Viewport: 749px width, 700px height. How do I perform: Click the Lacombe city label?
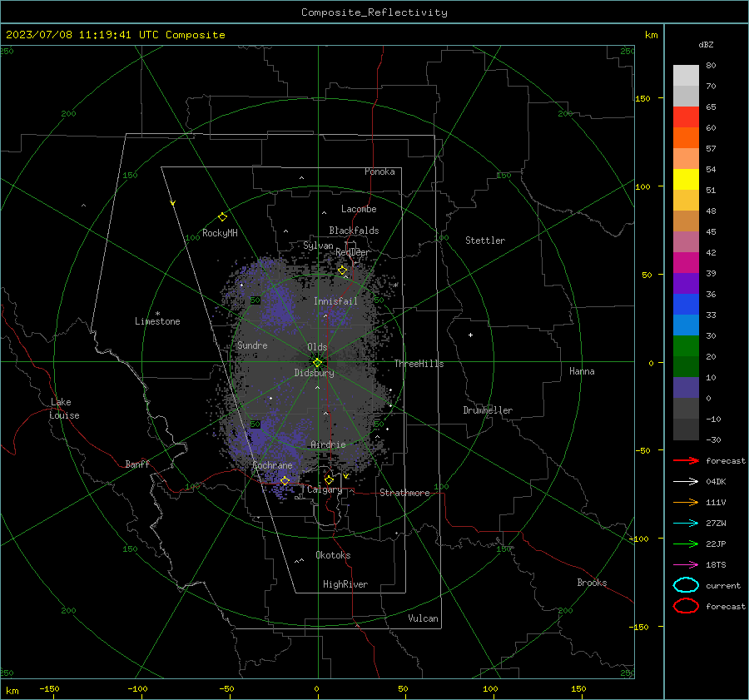tap(359, 209)
